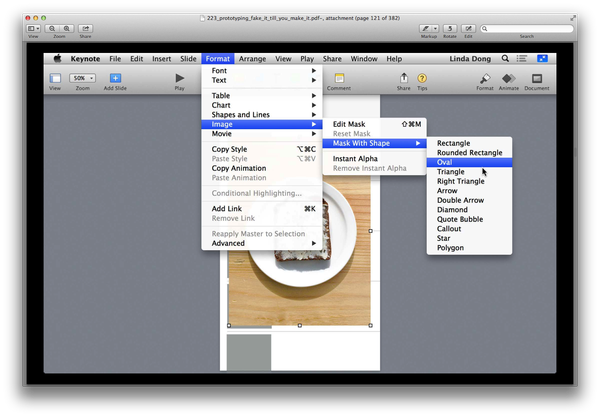Click the Comment sticky note icon
Image resolution: width=600 pixels, height=417 pixels.
click(339, 78)
